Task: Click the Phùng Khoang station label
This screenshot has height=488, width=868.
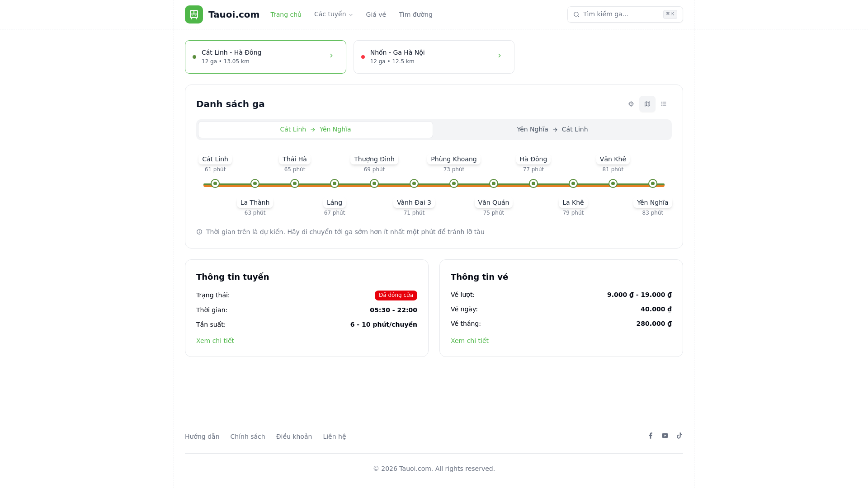Action: tap(454, 159)
